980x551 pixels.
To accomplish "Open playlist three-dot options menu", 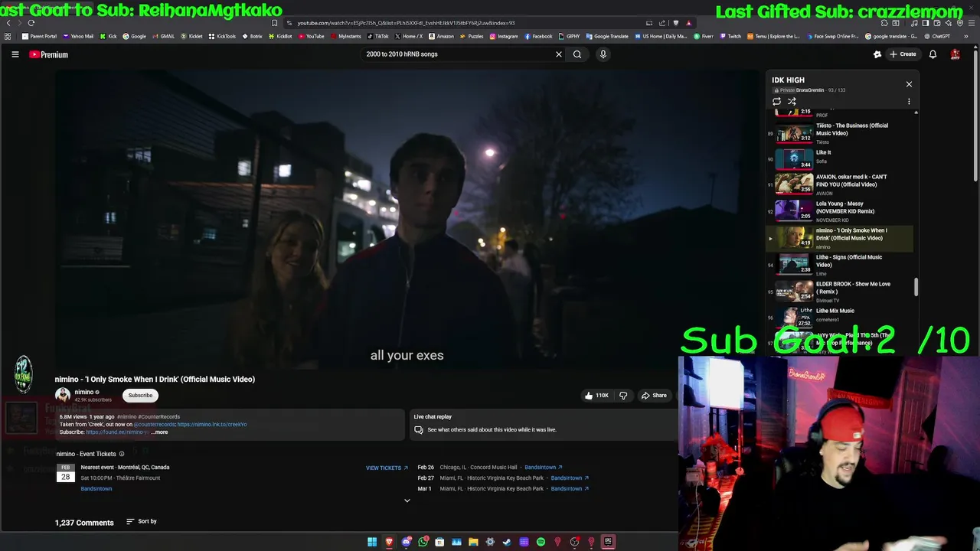I will click(909, 101).
